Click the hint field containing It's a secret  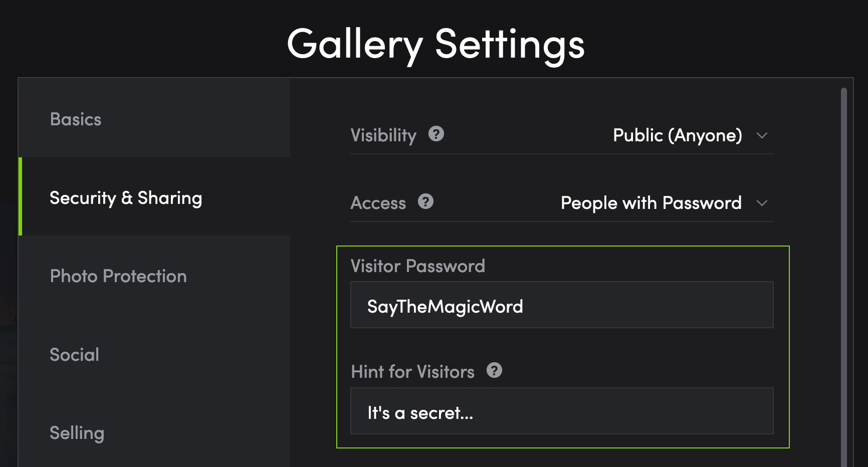tap(562, 411)
